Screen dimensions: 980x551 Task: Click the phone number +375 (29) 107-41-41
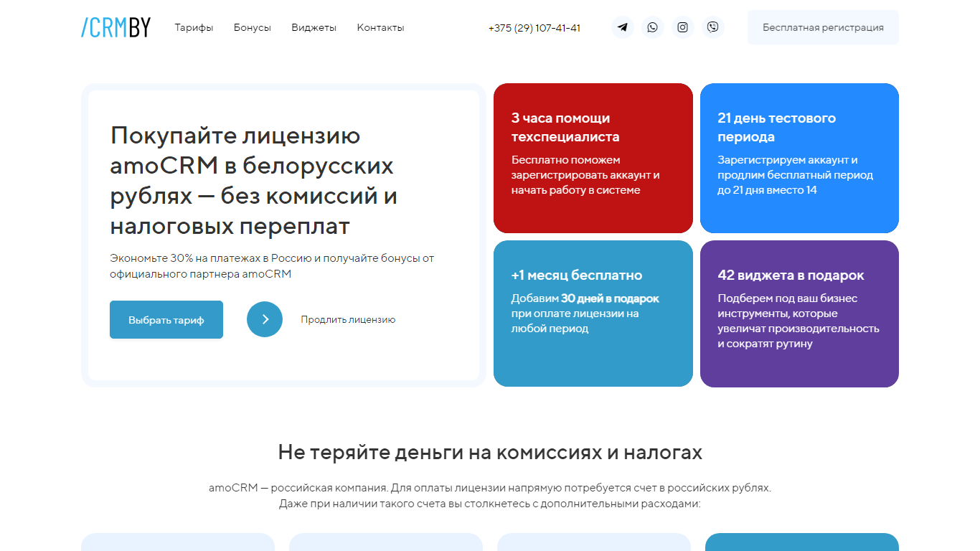point(534,28)
